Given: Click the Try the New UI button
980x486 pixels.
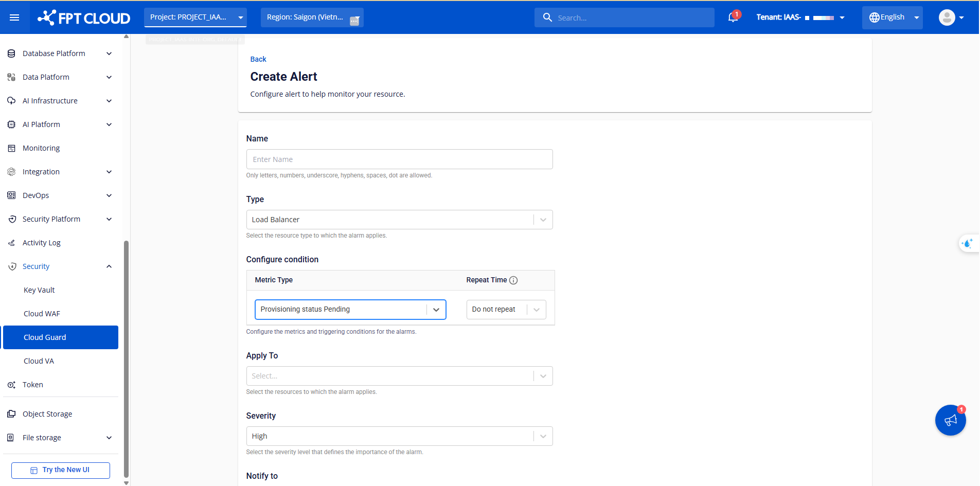Looking at the screenshot, I should (61, 470).
